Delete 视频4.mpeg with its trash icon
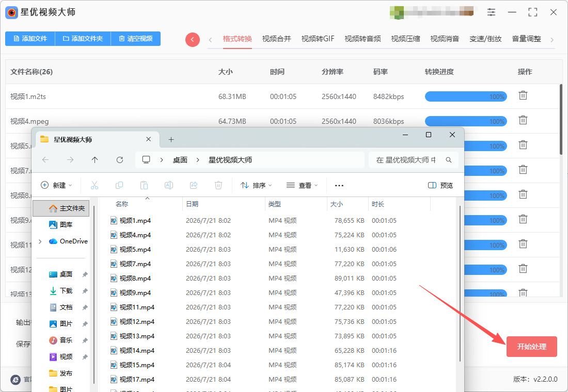This screenshot has height=392, width=568. coord(523,120)
